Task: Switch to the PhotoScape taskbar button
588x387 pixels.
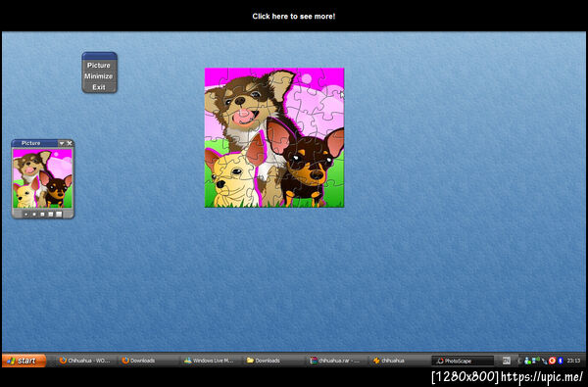Action: click(463, 361)
